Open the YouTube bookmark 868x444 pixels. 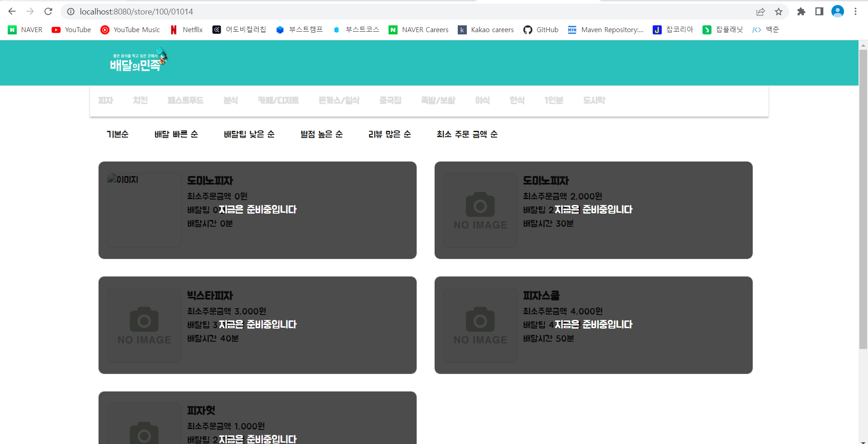click(71, 30)
